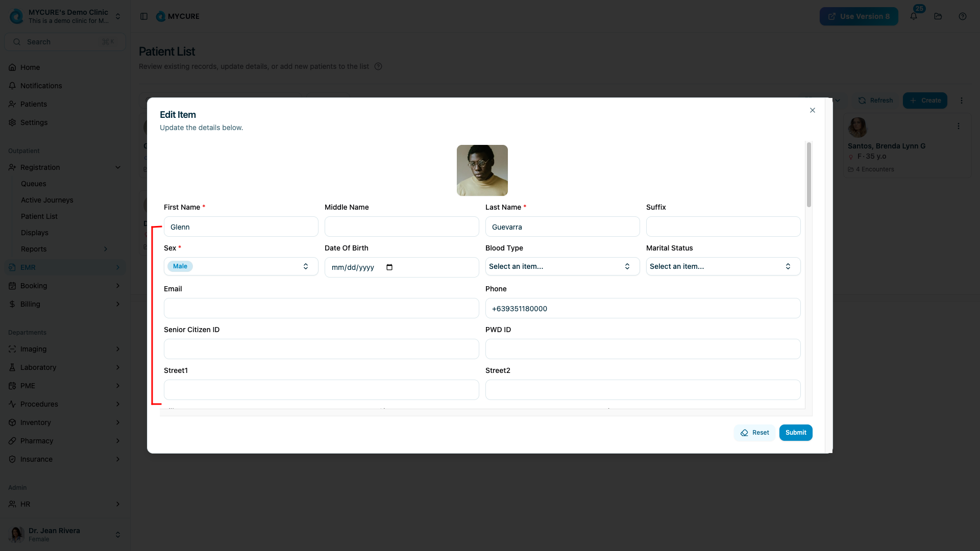Open the date picker calendar icon

tap(389, 267)
